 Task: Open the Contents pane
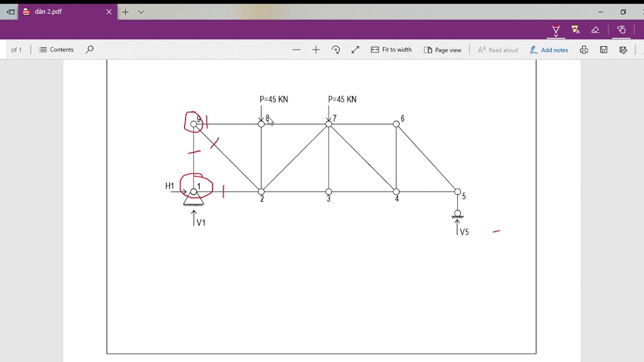coord(56,50)
